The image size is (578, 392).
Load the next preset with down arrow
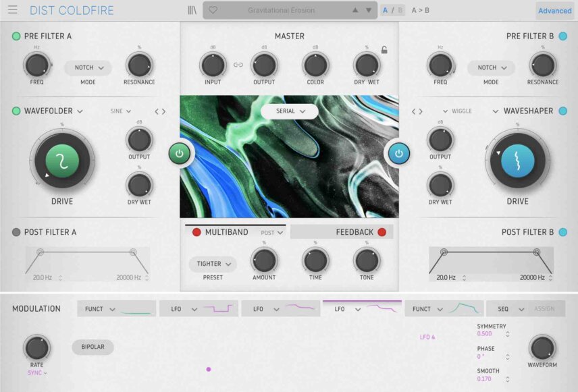pyautogui.click(x=369, y=10)
